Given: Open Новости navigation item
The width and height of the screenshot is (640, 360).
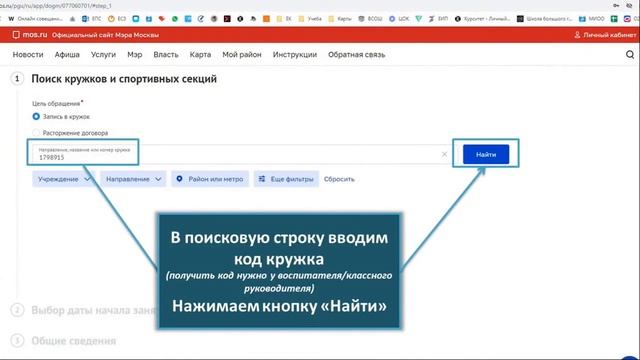Looking at the screenshot, I should point(28,55).
